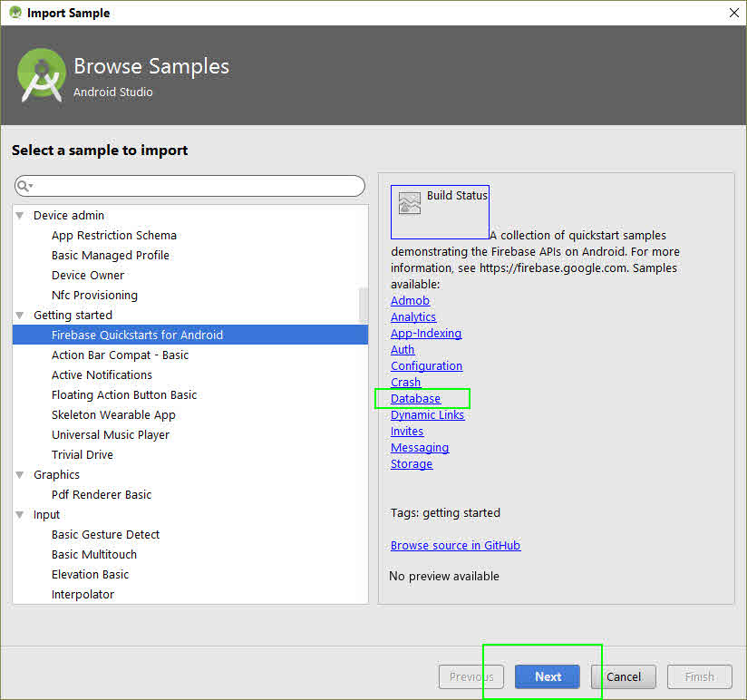Open the Crash sample link

tap(406, 382)
